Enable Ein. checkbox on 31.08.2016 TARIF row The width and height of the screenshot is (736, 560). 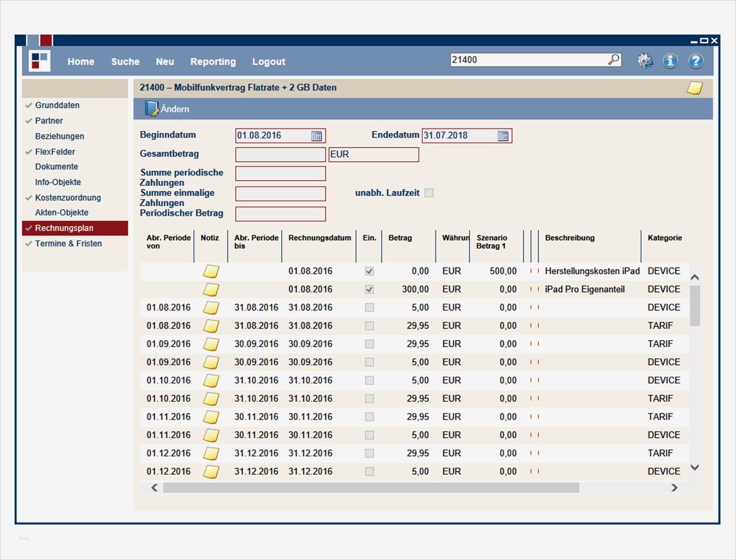tap(369, 325)
